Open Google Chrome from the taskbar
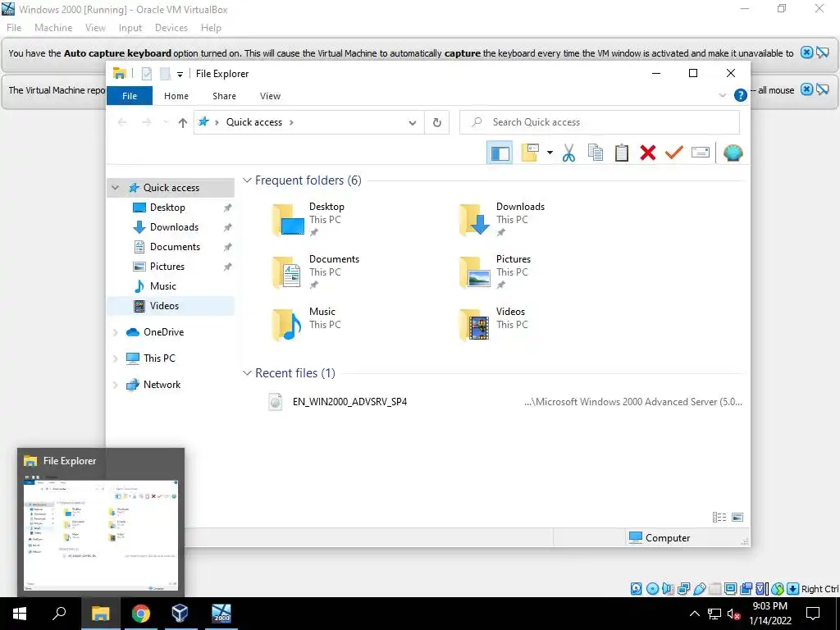 (x=141, y=614)
